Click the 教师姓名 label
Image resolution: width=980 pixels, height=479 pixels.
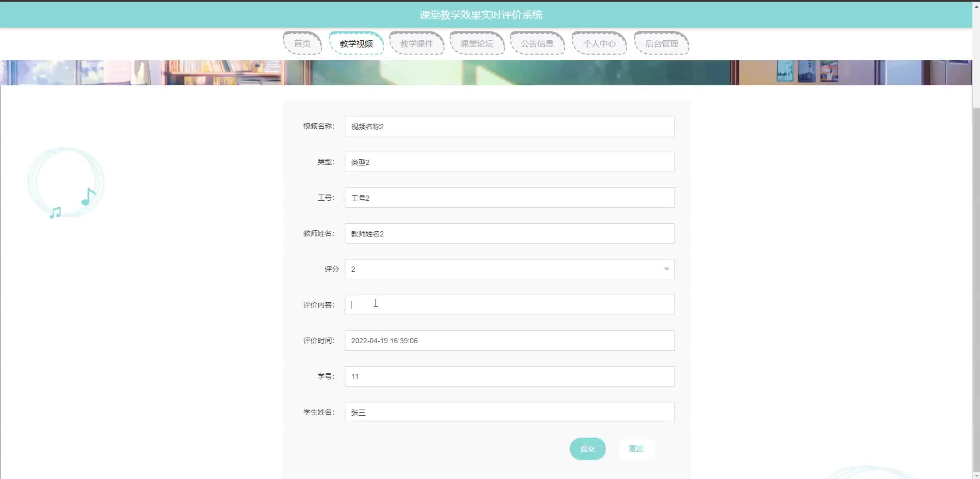click(x=319, y=233)
